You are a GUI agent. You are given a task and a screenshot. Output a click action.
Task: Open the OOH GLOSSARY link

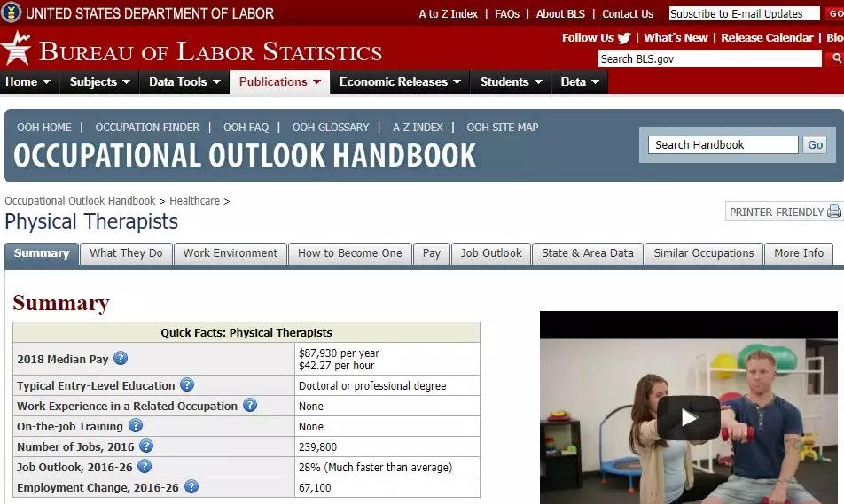click(x=331, y=128)
